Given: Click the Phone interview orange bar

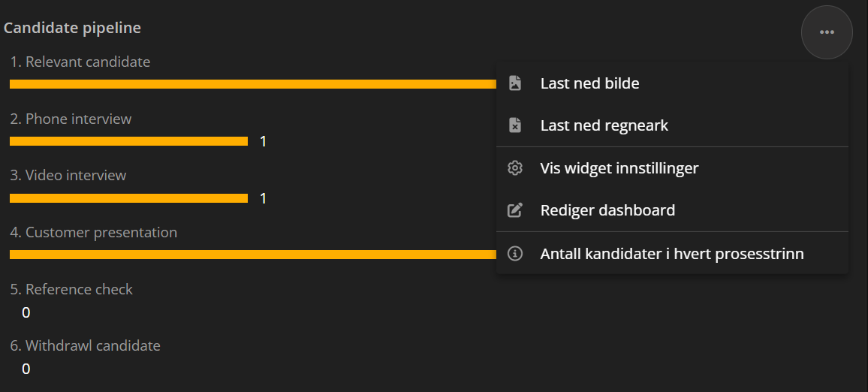Looking at the screenshot, I should pos(128,141).
